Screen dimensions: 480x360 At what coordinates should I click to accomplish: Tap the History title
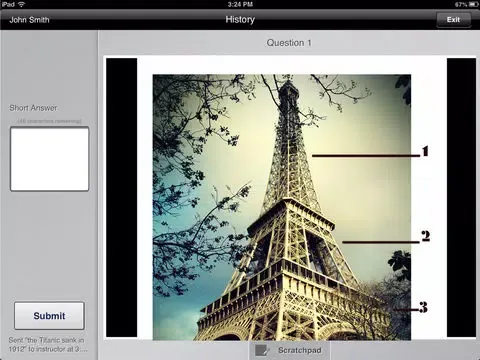240,19
